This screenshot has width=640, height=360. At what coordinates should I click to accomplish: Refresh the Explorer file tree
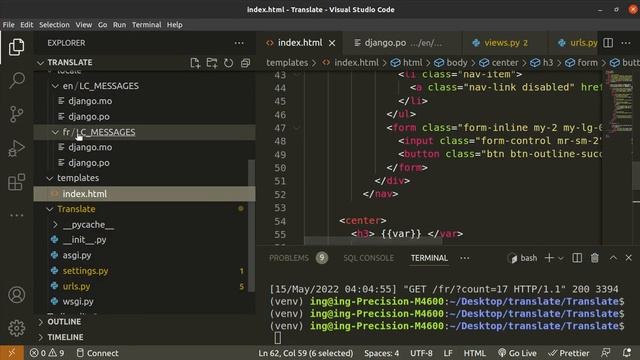click(x=229, y=63)
